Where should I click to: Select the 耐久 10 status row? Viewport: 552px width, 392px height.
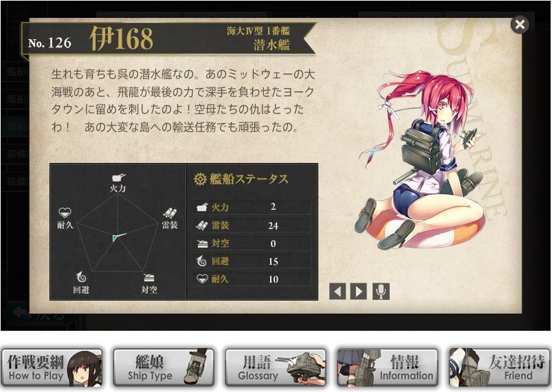[x=252, y=279]
